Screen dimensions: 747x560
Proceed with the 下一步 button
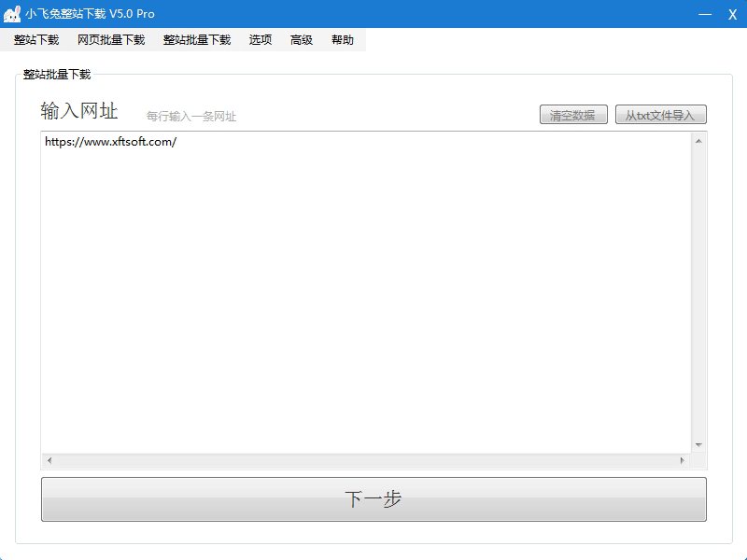coord(373,499)
